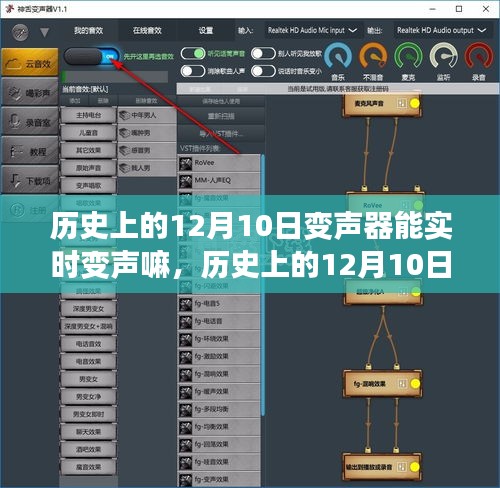Select the 电音效果 effect button
Viewport: 500px width, 488px height.
tap(88, 361)
